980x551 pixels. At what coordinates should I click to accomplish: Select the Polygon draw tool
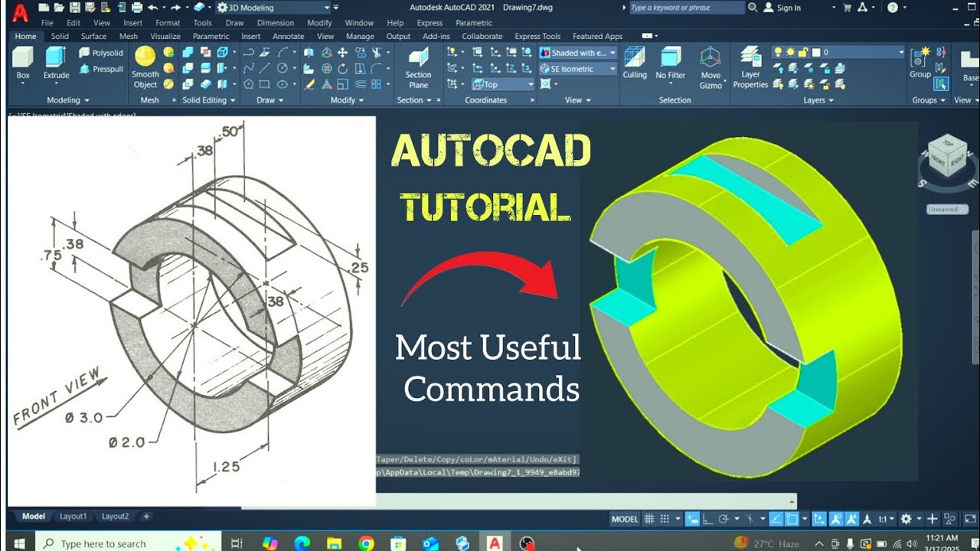coord(248,84)
